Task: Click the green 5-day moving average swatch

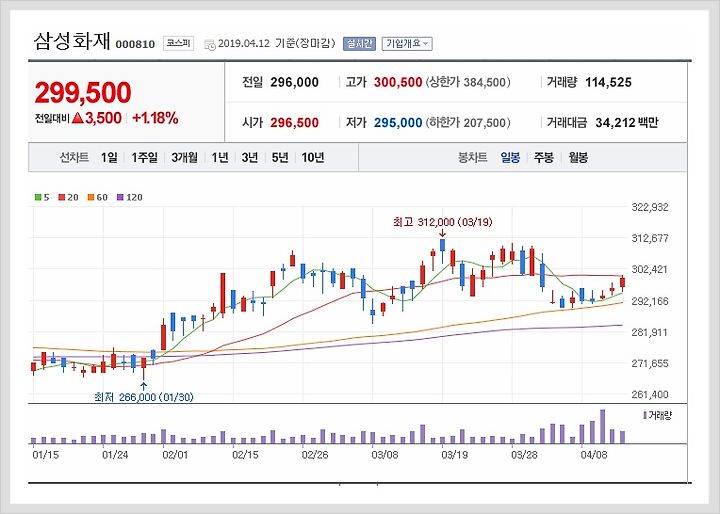Action: click(38, 198)
